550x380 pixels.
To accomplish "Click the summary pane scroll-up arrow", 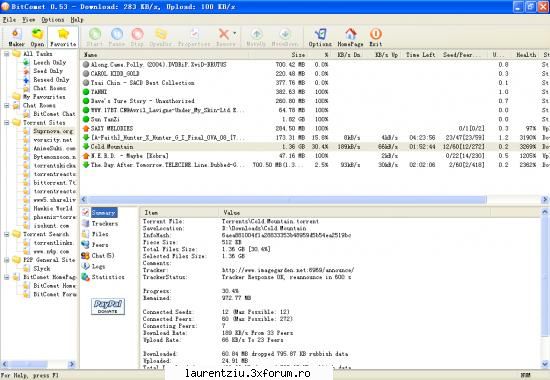I will tap(545, 212).
